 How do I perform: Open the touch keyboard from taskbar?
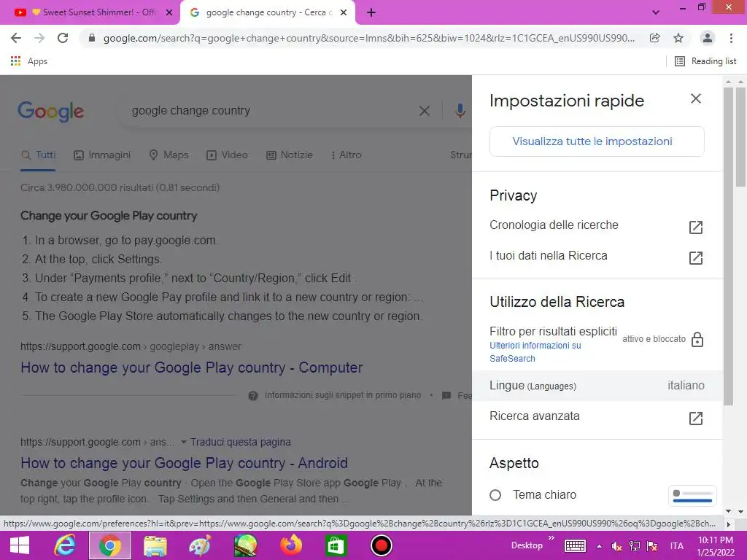tap(575, 545)
